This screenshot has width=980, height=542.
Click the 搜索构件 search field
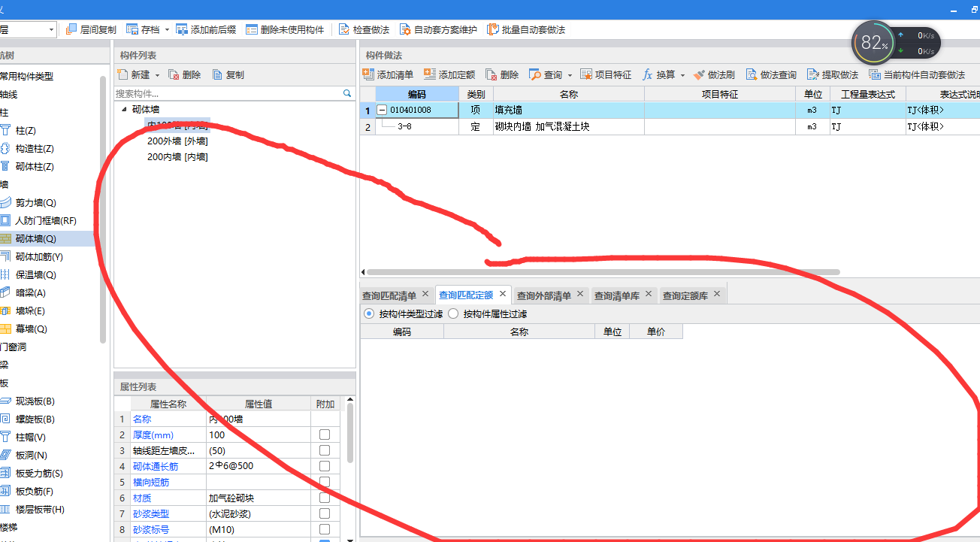pyautogui.click(x=228, y=93)
